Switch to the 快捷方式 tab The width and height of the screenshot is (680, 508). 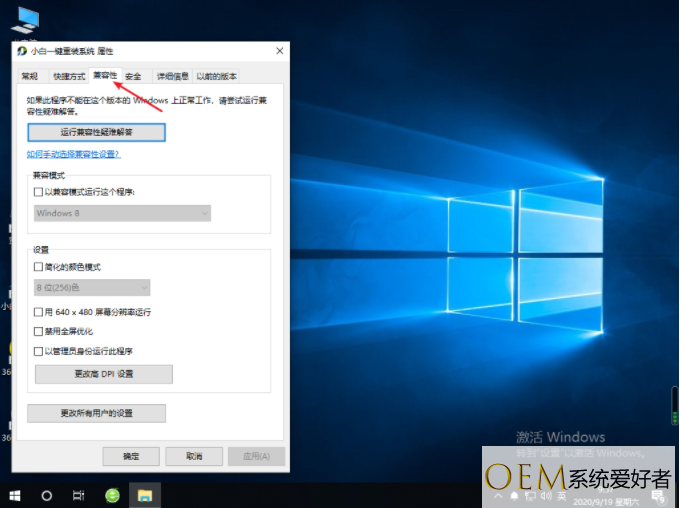pyautogui.click(x=68, y=76)
